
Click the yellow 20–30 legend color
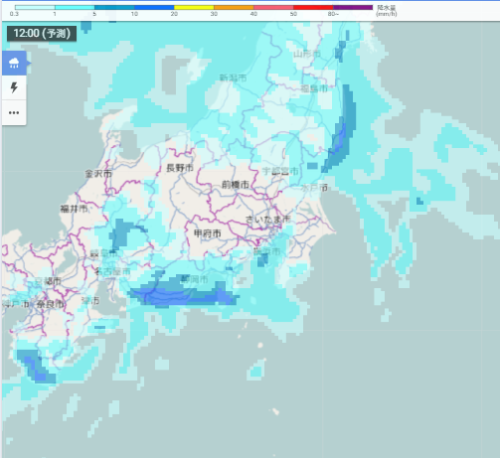click(x=194, y=7)
